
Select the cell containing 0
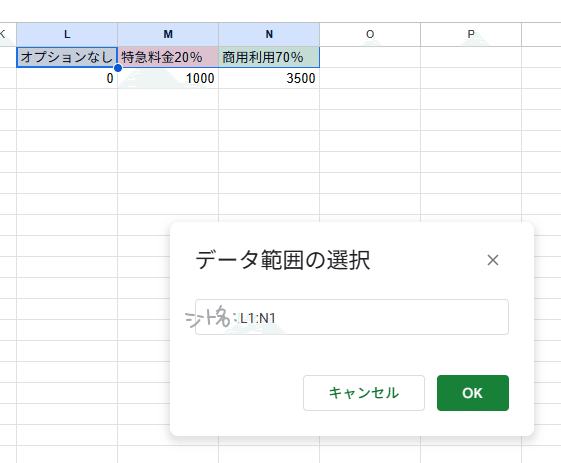pos(67,78)
